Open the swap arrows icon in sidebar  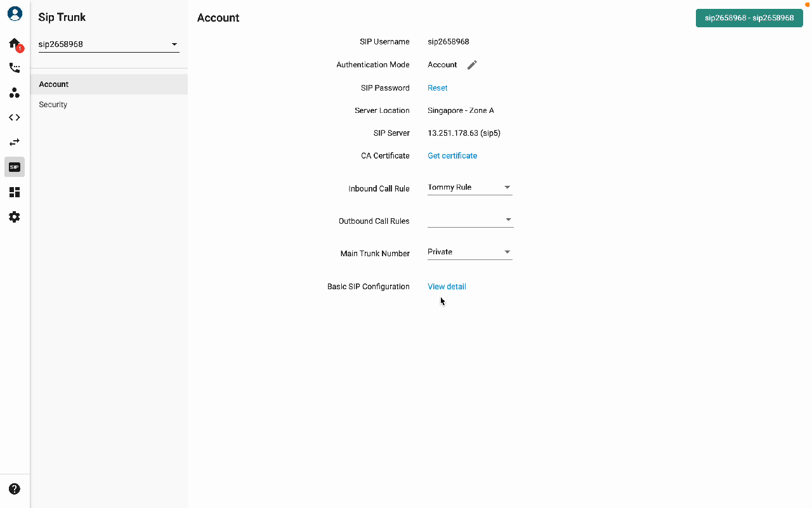click(x=15, y=142)
